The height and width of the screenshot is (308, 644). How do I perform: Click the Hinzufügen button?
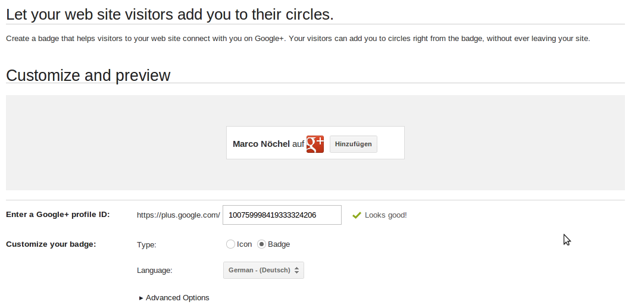point(353,144)
